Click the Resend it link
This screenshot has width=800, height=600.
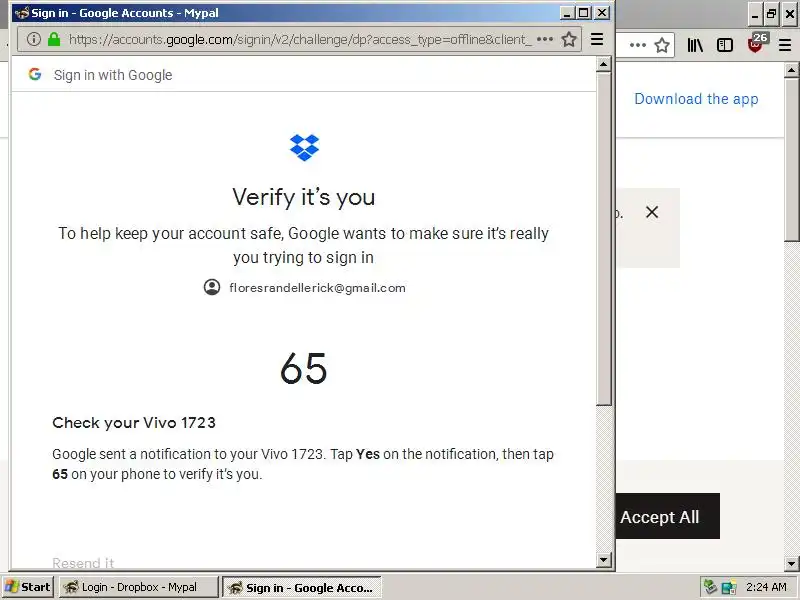tap(83, 563)
